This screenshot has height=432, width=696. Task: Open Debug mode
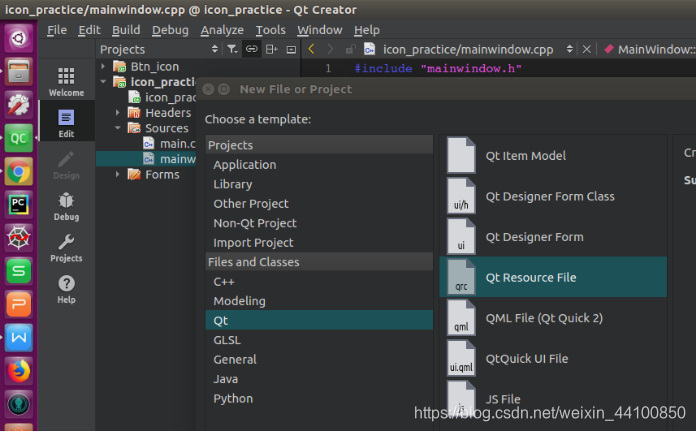coord(66,206)
